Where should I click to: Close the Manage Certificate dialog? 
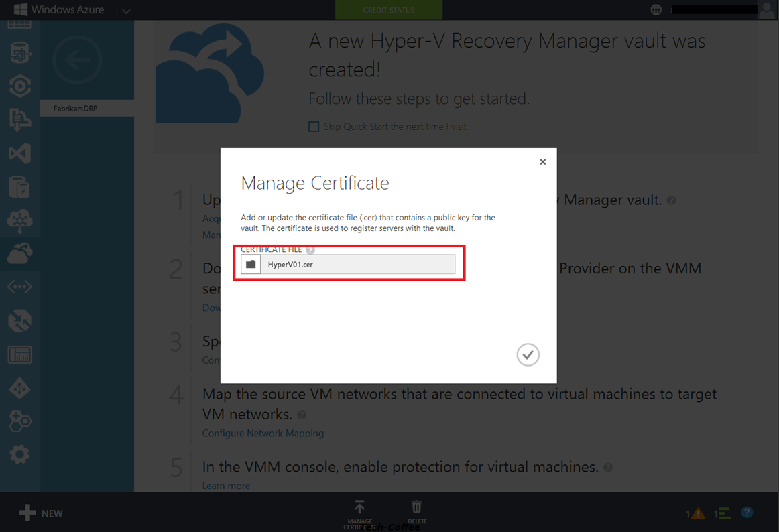[542, 162]
